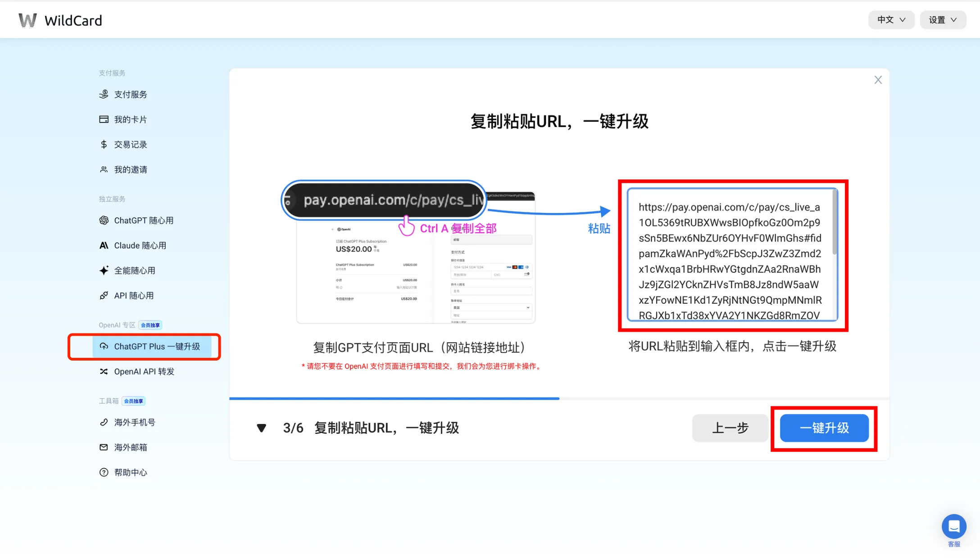
Task: Click the 海外手机号 phone icon
Action: click(104, 422)
